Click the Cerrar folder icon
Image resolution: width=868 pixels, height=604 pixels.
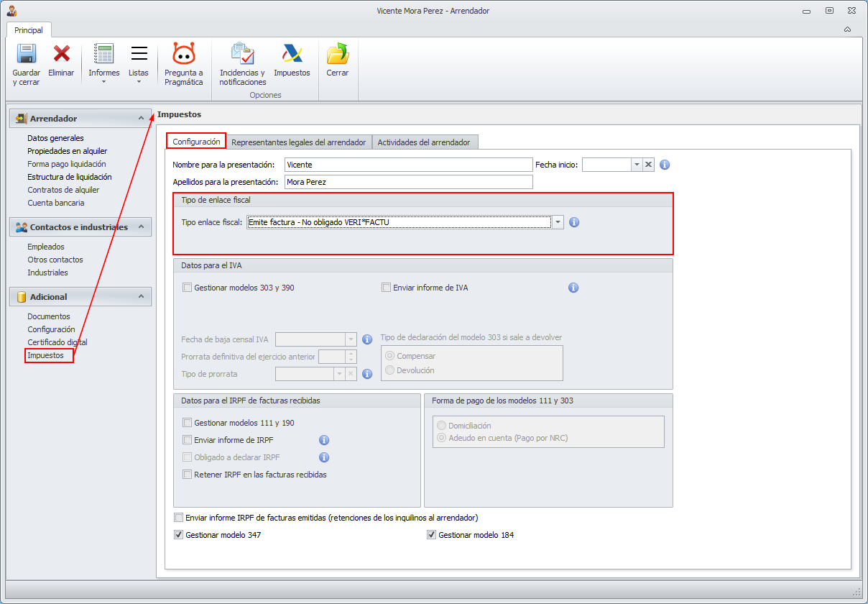pyautogui.click(x=338, y=54)
